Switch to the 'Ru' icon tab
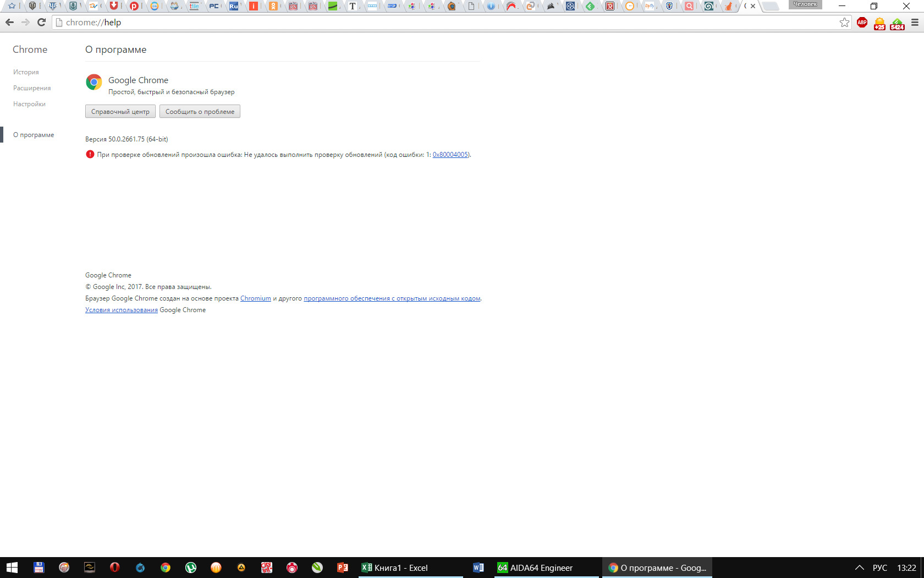 pos(234,6)
